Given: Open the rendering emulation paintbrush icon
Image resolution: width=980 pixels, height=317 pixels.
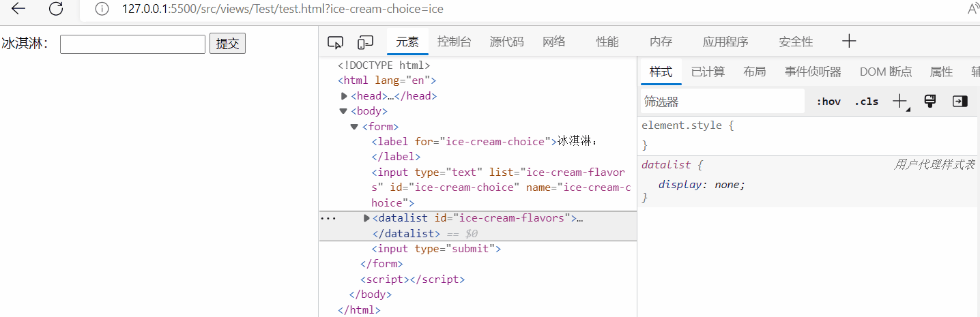Looking at the screenshot, I should [x=929, y=101].
